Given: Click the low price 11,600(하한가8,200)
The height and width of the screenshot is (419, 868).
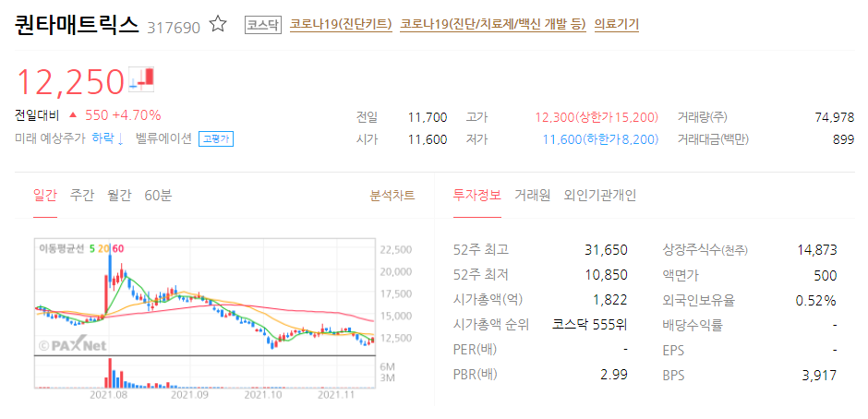Looking at the screenshot, I should coord(600,139).
